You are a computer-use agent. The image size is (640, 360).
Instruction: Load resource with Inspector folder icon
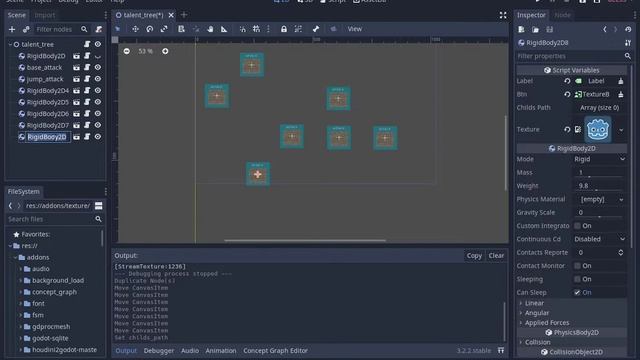pos(535,29)
